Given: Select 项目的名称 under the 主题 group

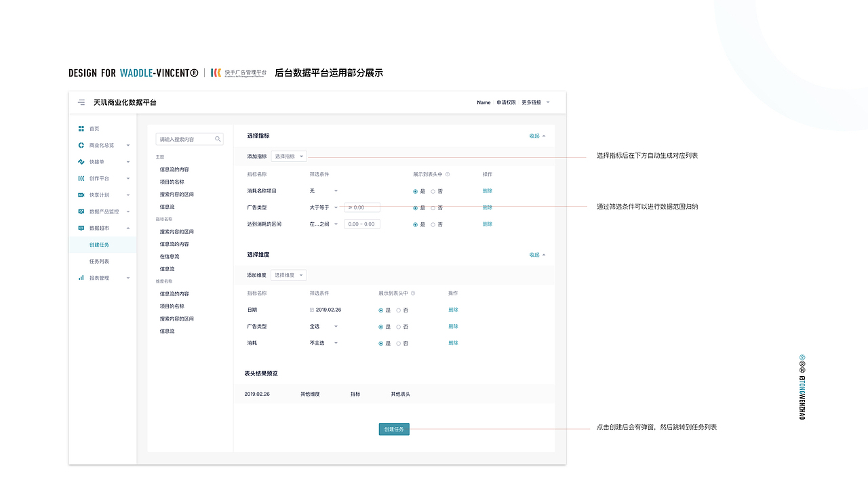Looking at the screenshot, I should click(x=172, y=182).
